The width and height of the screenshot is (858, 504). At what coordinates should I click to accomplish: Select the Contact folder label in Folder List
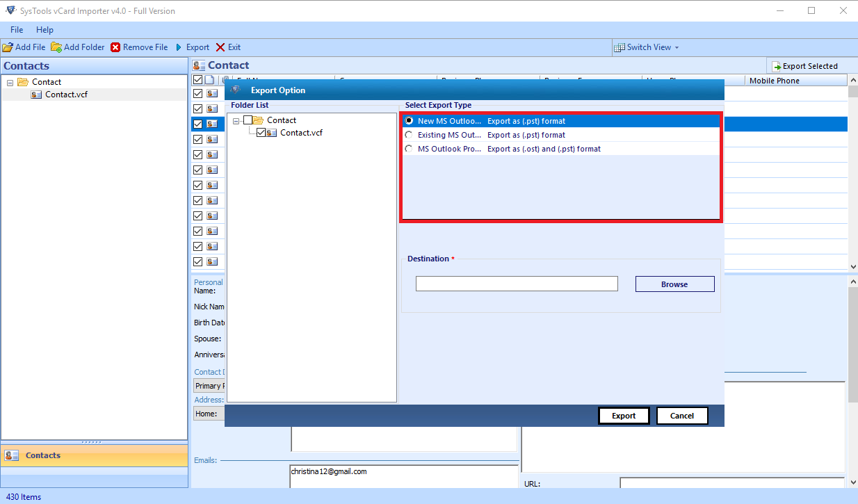point(282,120)
